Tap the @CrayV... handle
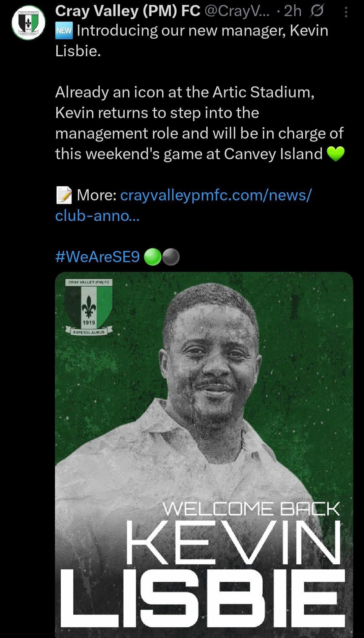Viewport: 364px width, 638px height. 237,11
